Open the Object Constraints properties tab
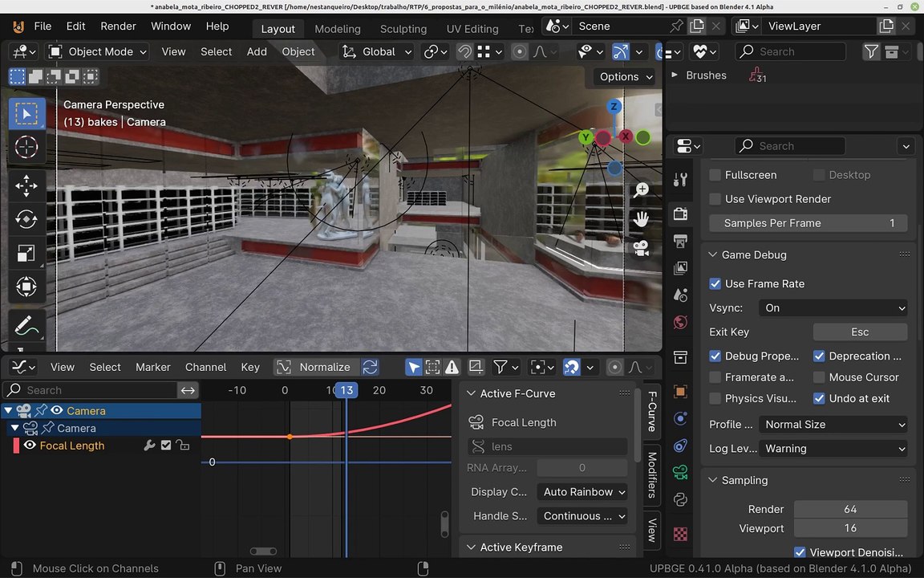Screen dimensions: 924x578 (681, 446)
